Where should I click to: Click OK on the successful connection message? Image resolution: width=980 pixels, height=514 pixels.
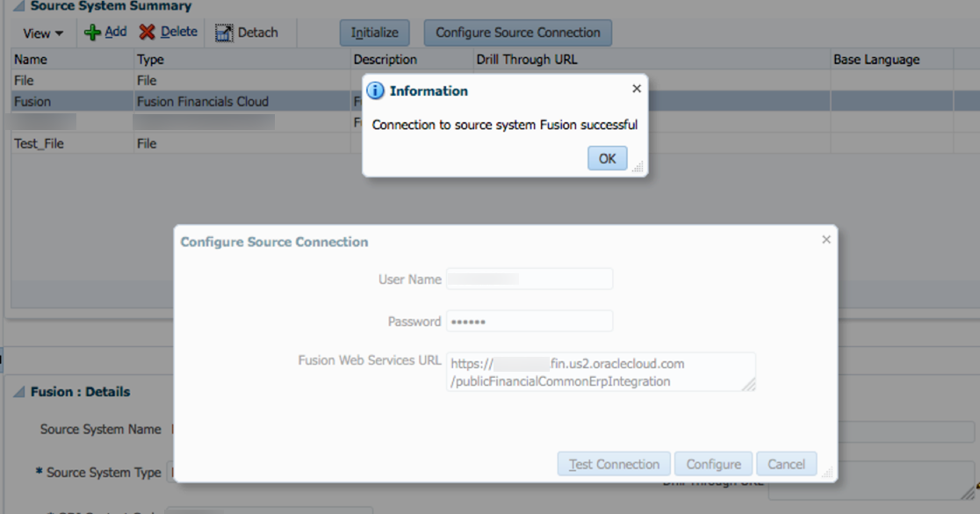click(x=607, y=158)
